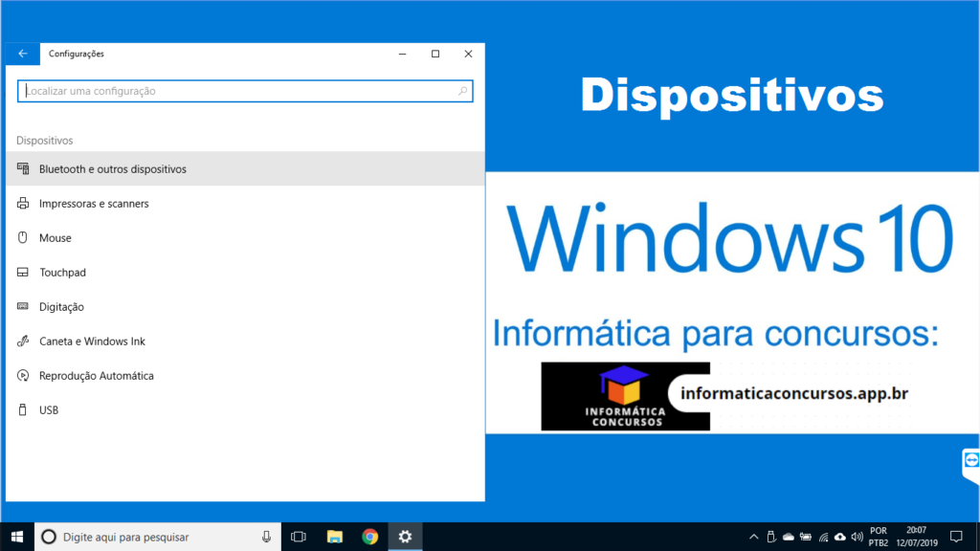This screenshot has height=551, width=980.
Task: Click the Touchpad icon in the device list
Action: pos(23,273)
